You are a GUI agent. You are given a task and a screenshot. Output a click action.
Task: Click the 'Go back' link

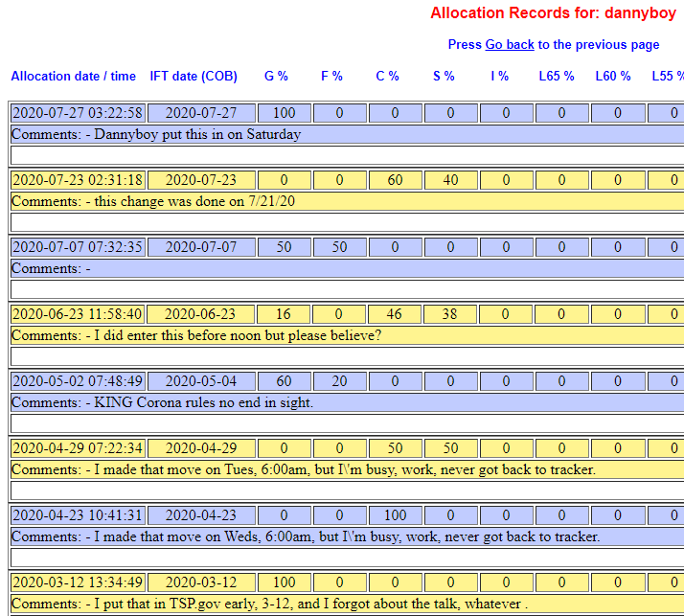click(x=510, y=45)
